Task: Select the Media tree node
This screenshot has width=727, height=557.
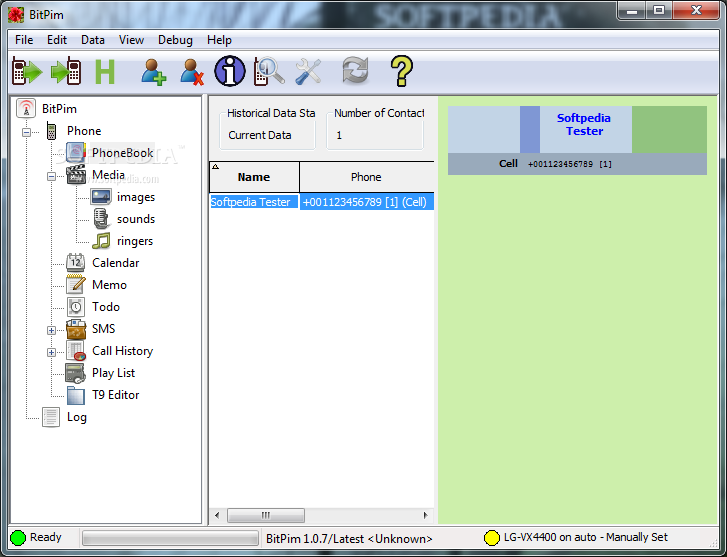Action: pos(108,175)
